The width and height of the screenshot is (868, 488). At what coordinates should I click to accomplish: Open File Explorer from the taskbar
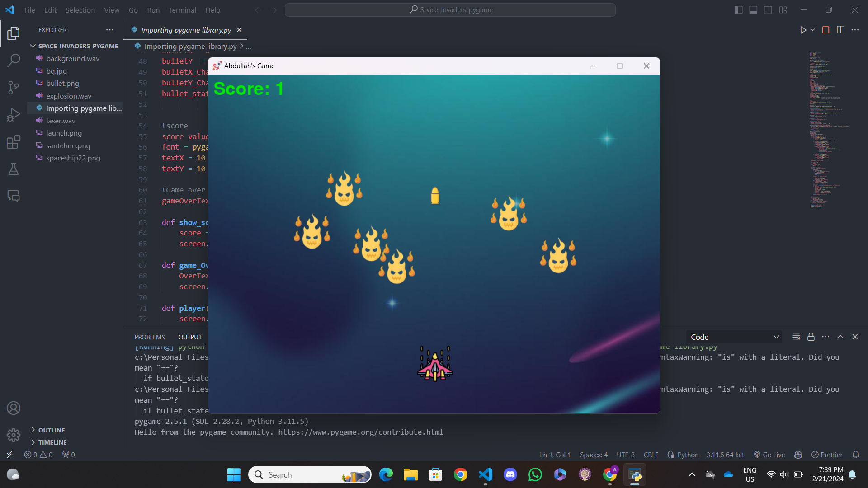pos(410,474)
